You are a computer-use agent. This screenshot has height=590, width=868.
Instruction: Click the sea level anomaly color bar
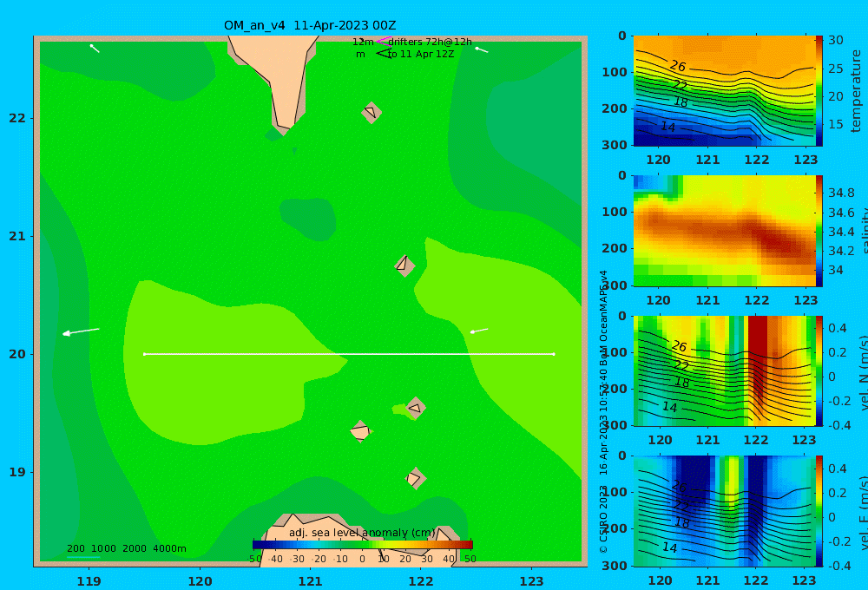(362, 545)
